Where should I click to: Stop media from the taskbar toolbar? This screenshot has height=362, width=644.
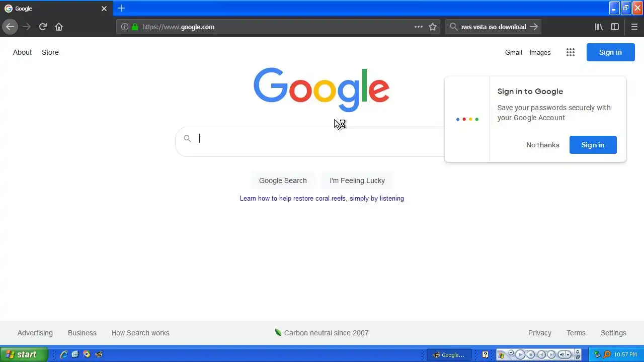pos(531,355)
